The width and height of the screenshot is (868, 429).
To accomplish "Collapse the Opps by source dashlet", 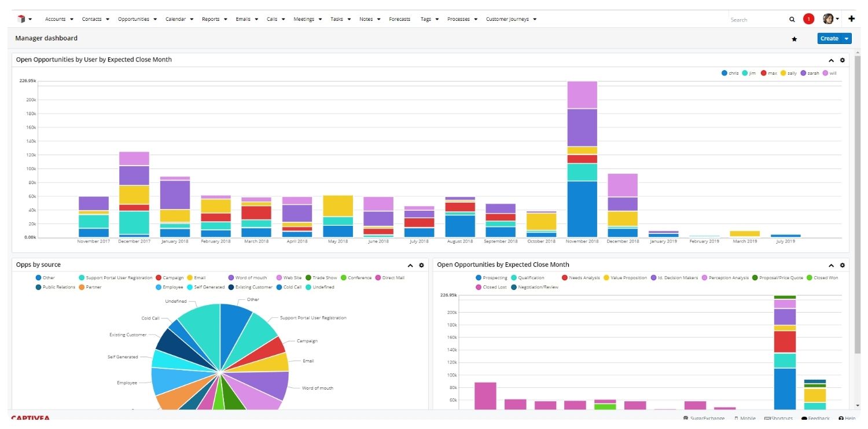I will 410,265.
